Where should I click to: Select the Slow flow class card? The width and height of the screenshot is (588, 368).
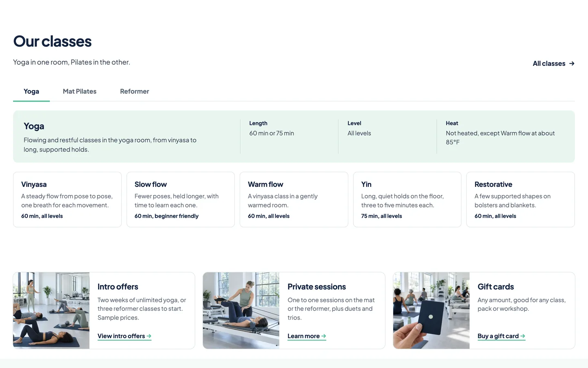[x=180, y=200]
